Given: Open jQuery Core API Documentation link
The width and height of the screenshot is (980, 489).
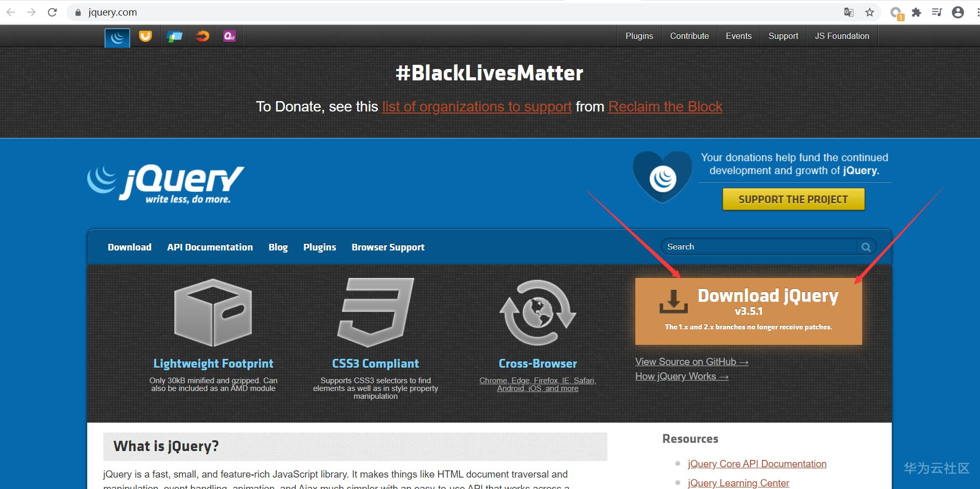Looking at the screenshot, I should (757, 464).
